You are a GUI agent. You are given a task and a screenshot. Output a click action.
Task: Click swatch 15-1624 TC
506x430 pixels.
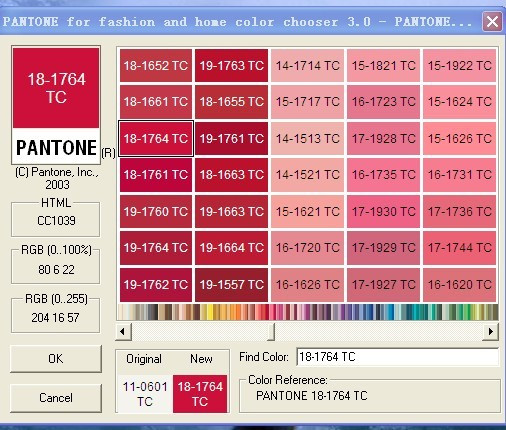click(459, 102)
